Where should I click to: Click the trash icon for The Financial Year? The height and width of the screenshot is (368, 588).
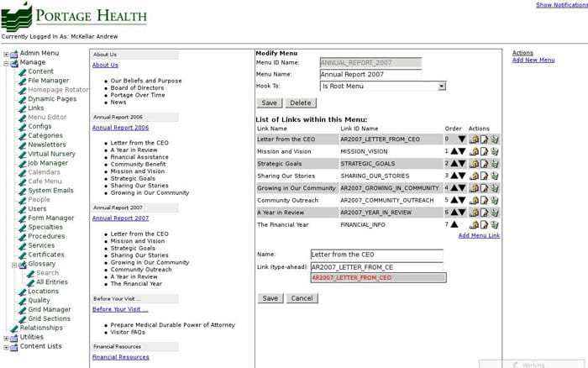tap(495, 224)
